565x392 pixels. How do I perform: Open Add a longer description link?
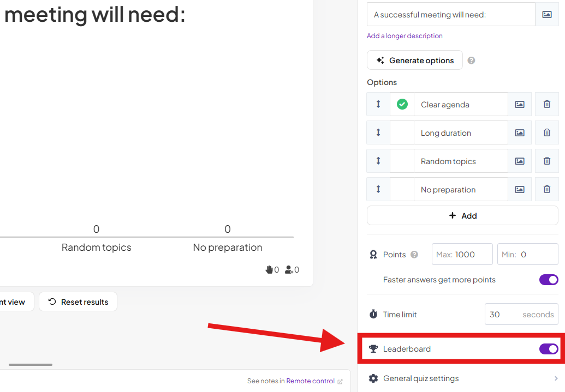point(405,36)
